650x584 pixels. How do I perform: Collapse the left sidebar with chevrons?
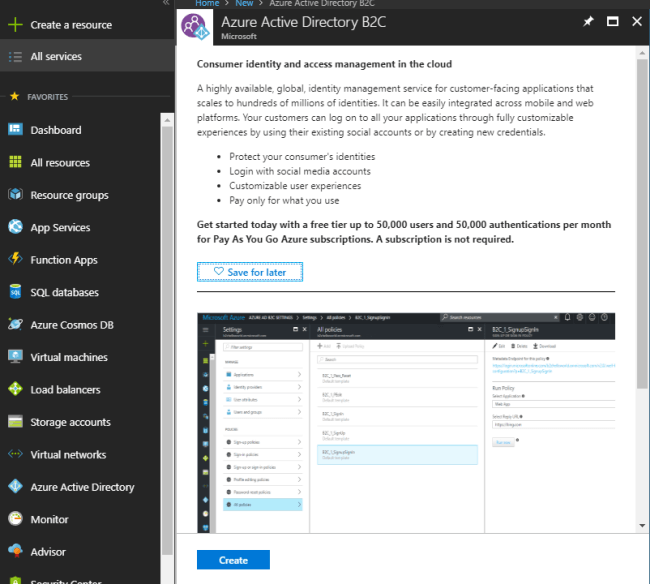coord(166,2)
